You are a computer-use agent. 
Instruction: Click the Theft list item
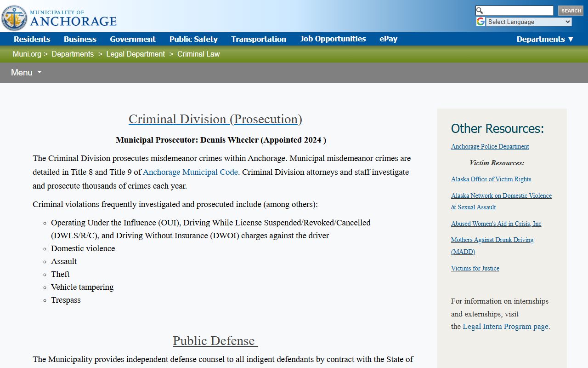[x=60, y=274]
